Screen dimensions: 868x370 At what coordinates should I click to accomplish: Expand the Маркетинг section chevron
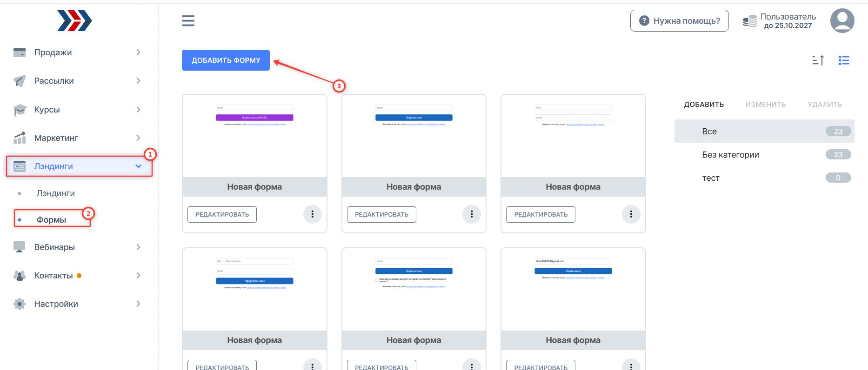click(138, 138)
